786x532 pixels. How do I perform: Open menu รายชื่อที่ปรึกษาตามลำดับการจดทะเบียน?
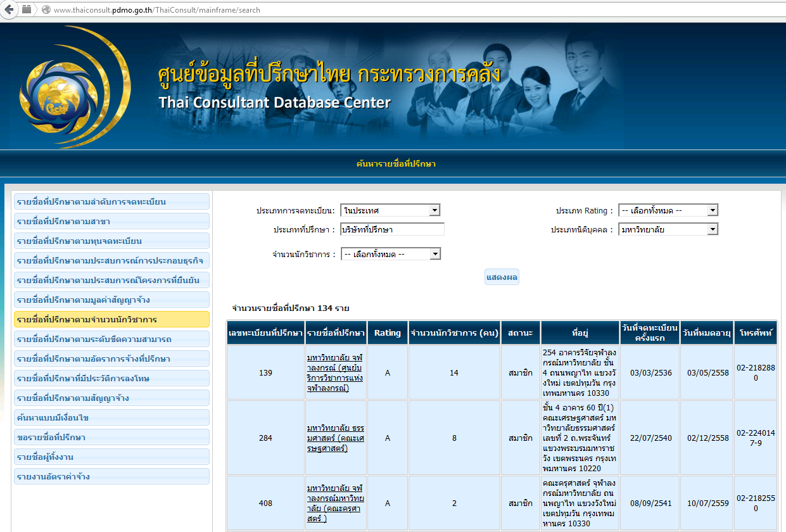pyautogui.click(x=111, y=202)
